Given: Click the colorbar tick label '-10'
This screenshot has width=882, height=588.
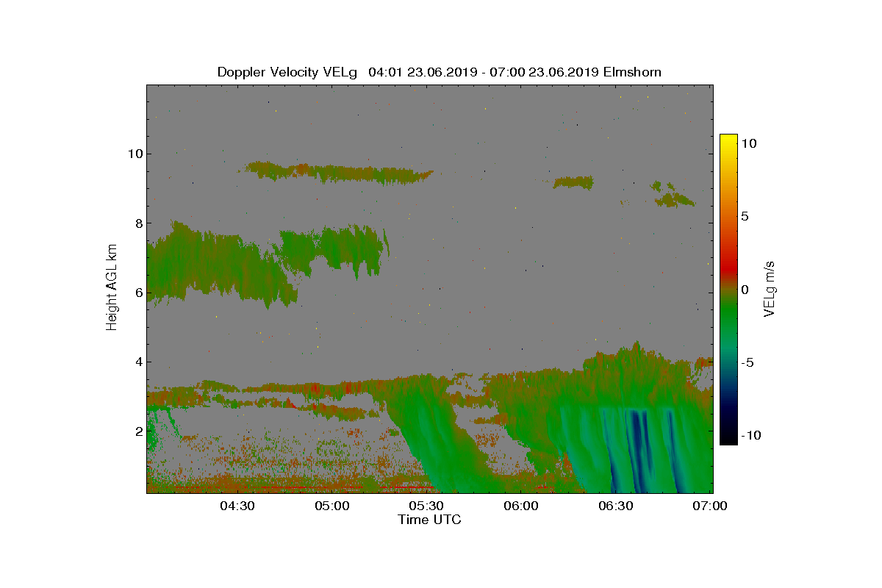Looking at the screenshot, I should pyautogui.click(x=750, y=435).
